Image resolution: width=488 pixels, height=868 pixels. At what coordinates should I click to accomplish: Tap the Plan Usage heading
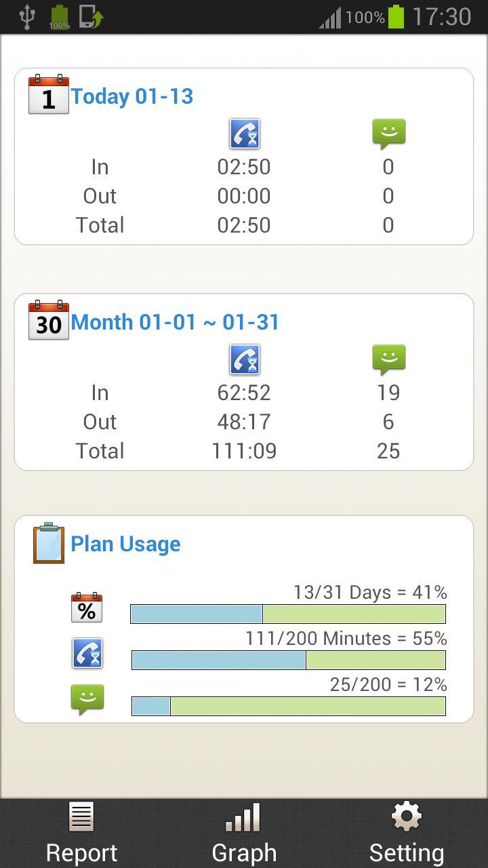coord(126,544)
